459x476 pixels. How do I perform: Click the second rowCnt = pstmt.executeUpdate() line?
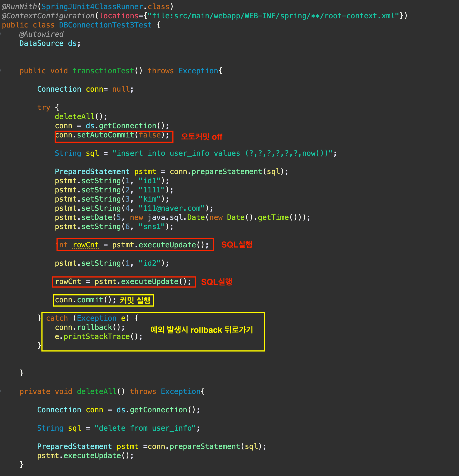pyautogui.click(x=123, y=282)
